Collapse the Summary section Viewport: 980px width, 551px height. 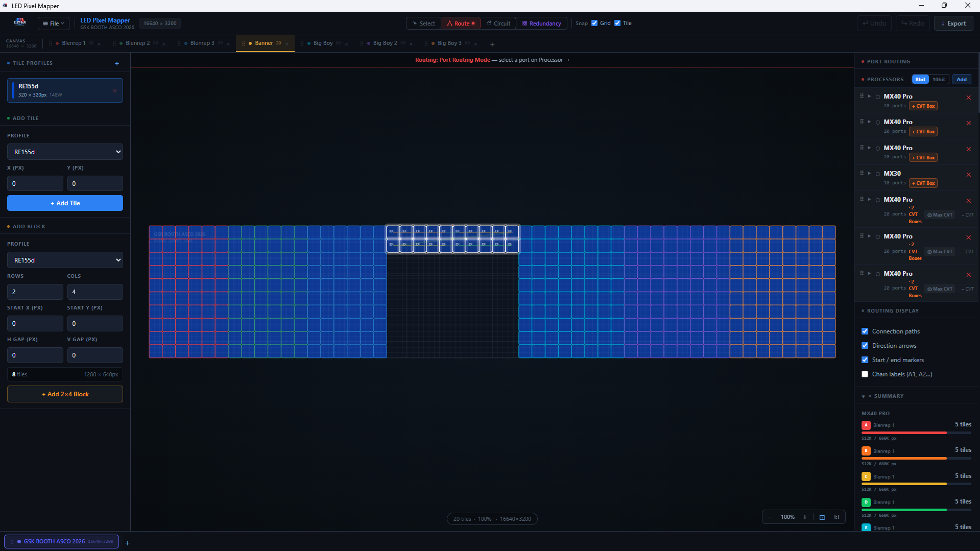click(863, 396)
